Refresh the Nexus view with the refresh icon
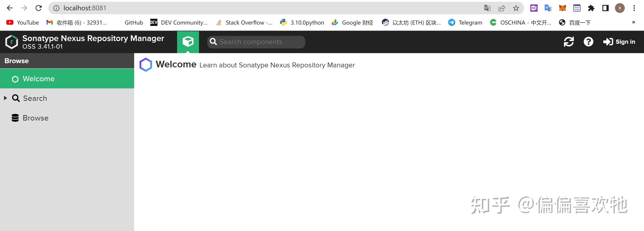644x231 pixels. pos(569,42)
